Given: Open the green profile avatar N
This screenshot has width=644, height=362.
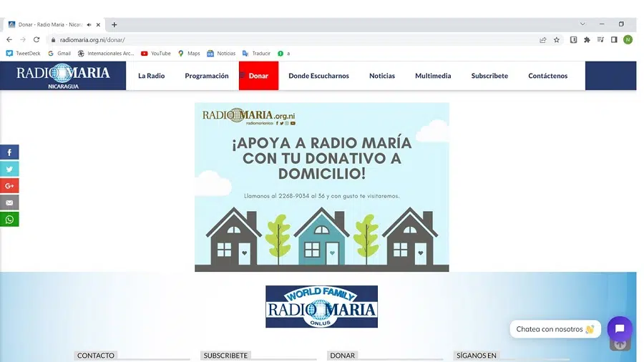Looking at the screenshot, I should pyautogui.click(x=628, y=40).
